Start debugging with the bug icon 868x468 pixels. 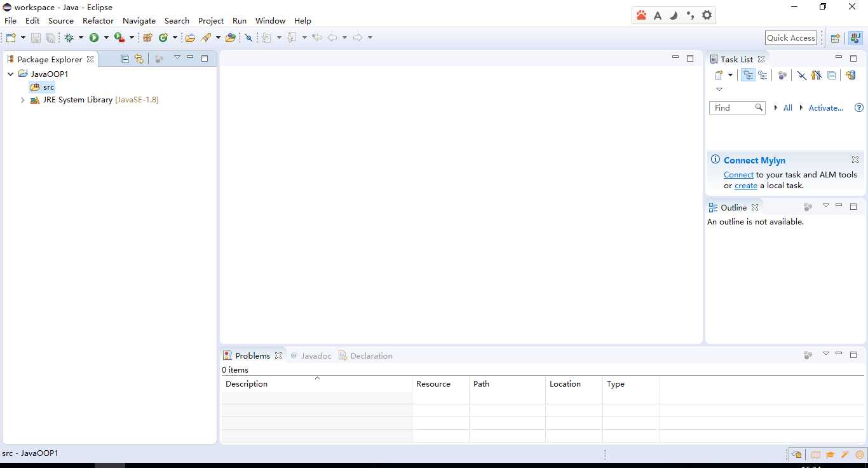(x=69, y=38)
